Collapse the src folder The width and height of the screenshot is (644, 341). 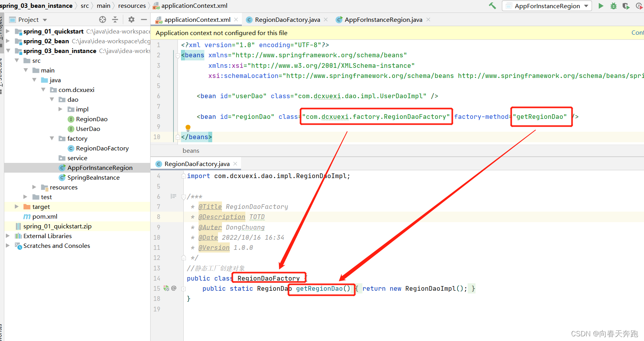click(17, 60)
